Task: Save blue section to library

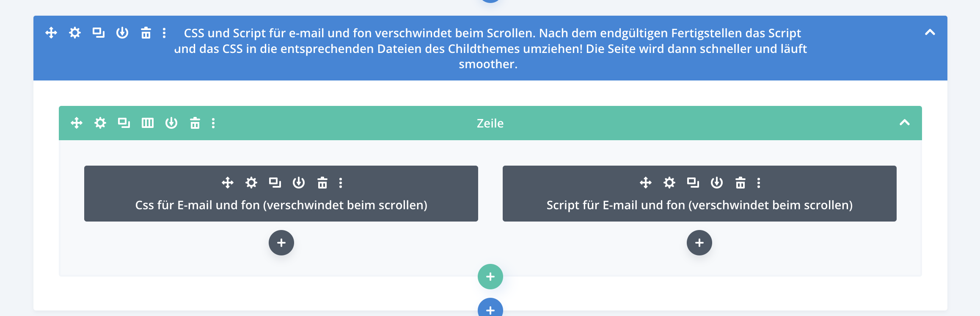Action: pos(122,33)
